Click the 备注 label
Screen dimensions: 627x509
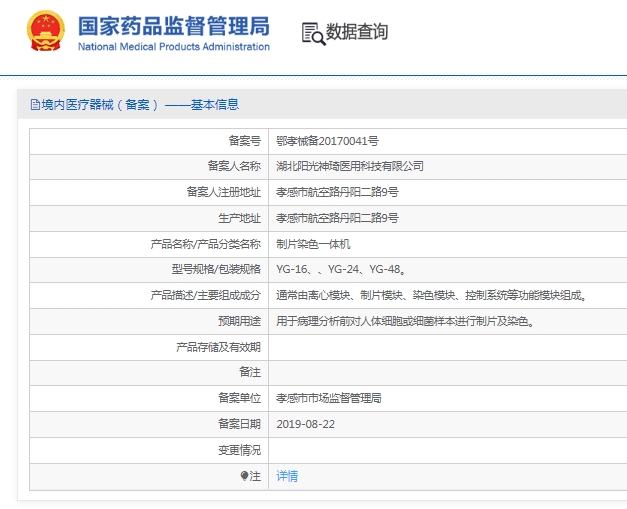click(x=250, y=372)
